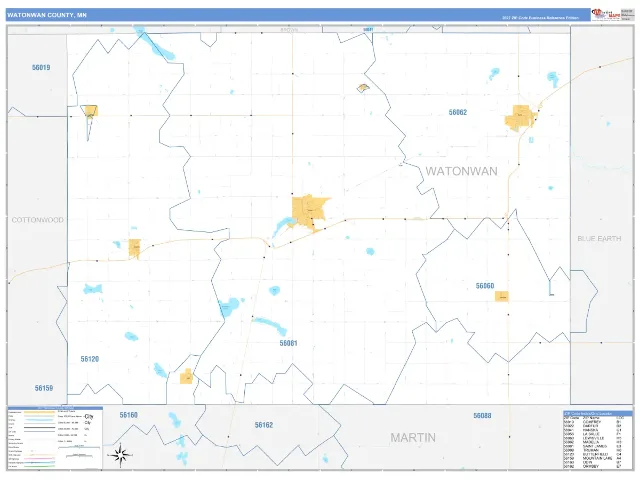Select ZIP code label 56162
The height and width of the screenshot is (480, 640).
click(x=264, y=425)
